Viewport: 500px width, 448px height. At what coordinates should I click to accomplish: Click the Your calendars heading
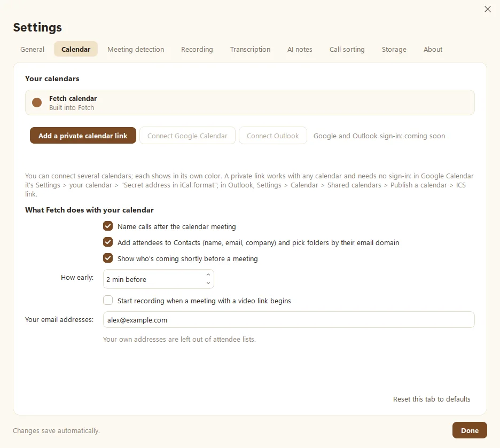pos(52,78)
